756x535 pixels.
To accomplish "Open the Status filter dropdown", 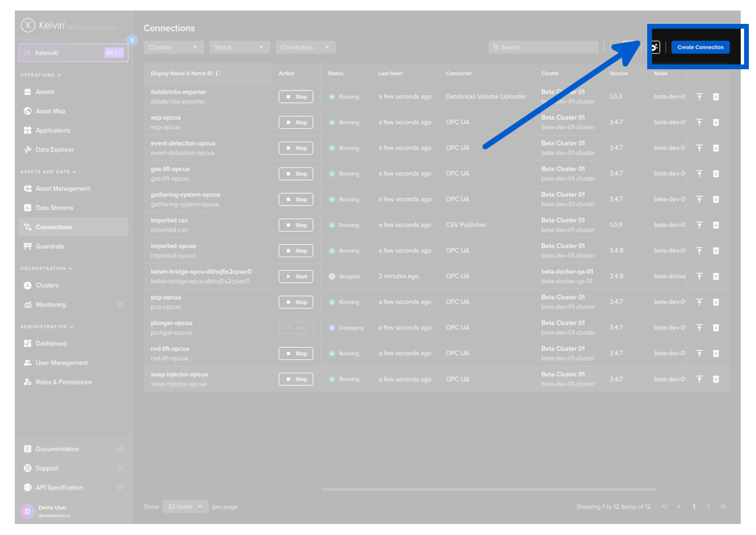I will coord(239,48).
